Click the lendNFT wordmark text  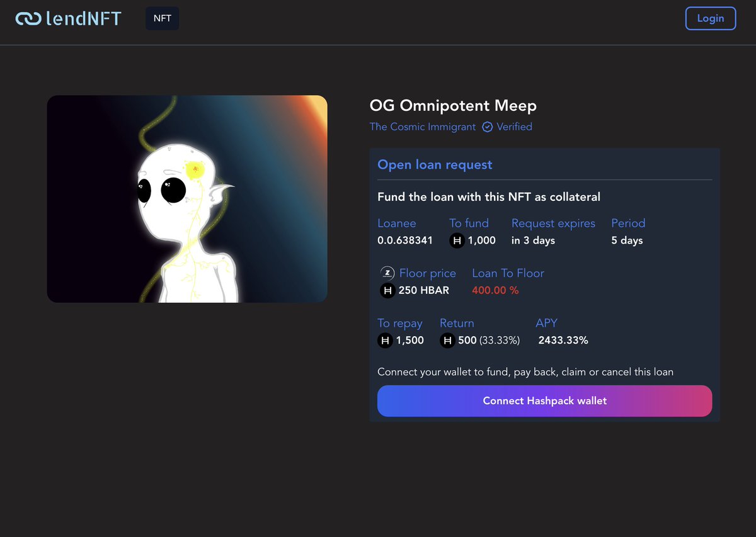coord(84,18)
